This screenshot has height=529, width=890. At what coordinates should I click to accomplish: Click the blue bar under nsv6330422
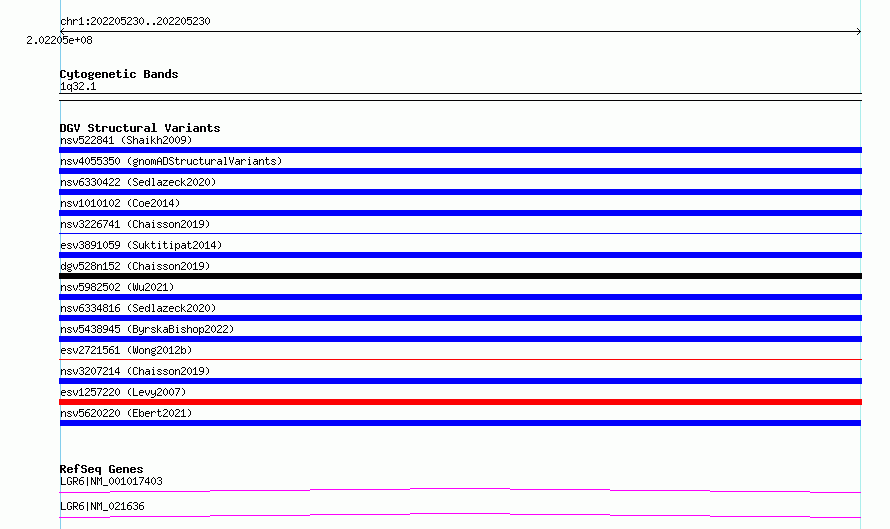460,192
